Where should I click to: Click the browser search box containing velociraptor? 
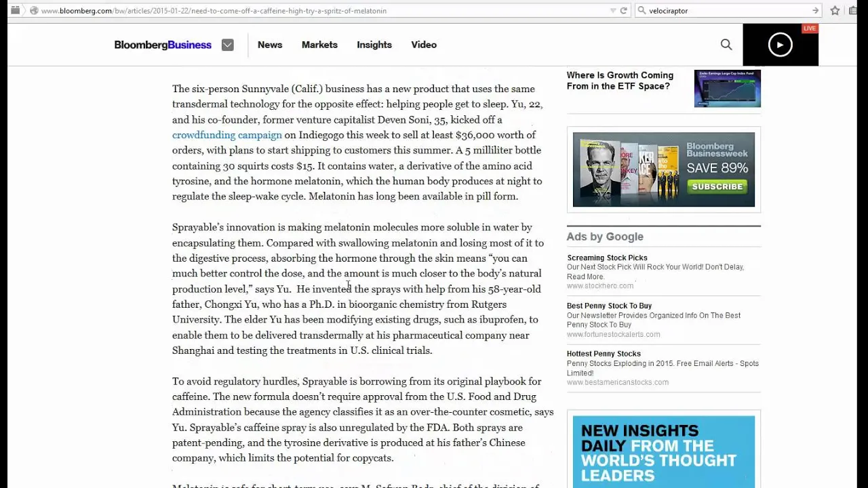(x=729, y=10)
